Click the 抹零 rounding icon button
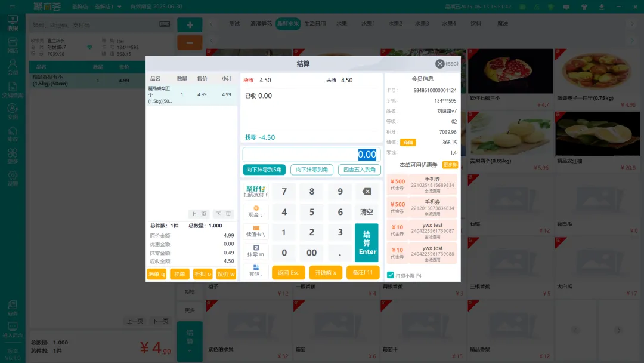The image size is (644, 363). point(256,251)
